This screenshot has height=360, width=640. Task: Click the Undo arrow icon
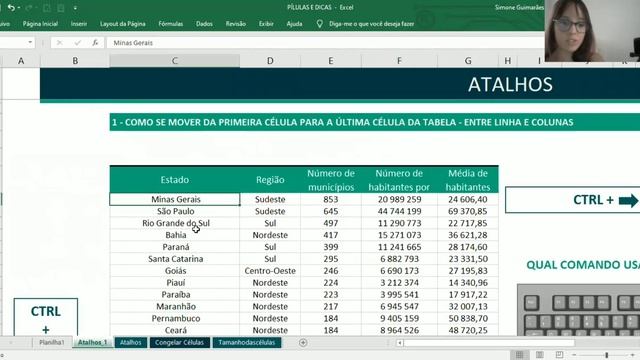pos(11,7)
